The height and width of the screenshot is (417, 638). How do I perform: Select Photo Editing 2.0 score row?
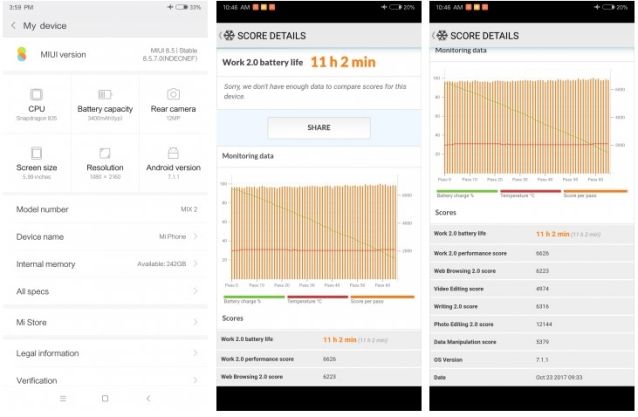click(532, 324)
